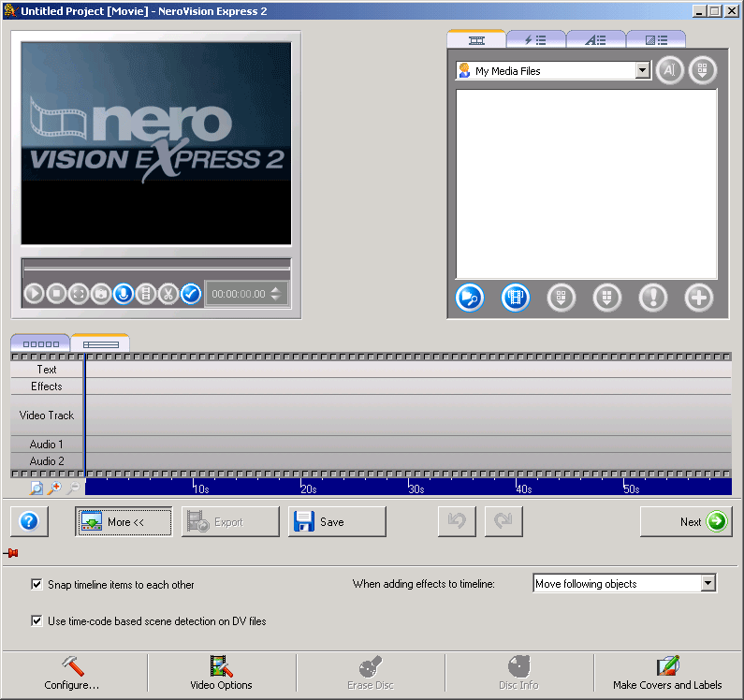Select the Effects track row
Screen dimensions: 744x700
[371, 386]
